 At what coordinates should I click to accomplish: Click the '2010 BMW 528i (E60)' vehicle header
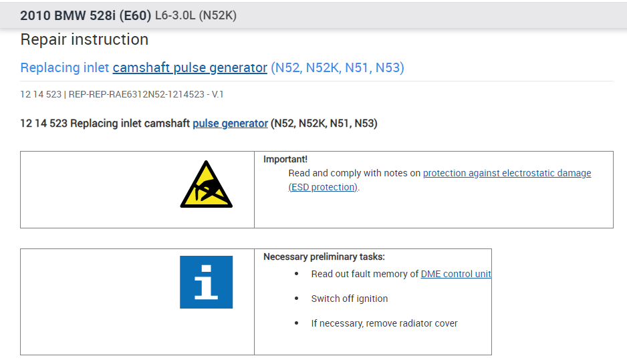pos(86,15)
